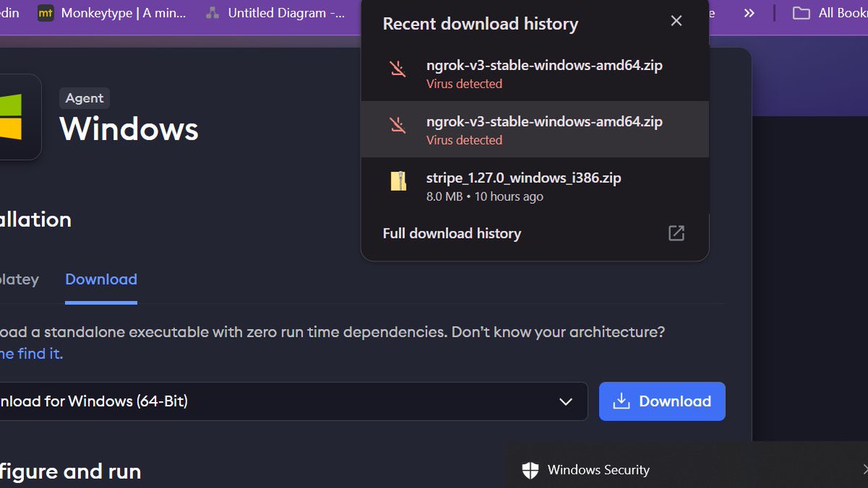Open Untitled Diagram bookmark
This screenshot has height=488, width=868.
coord(275,13)
